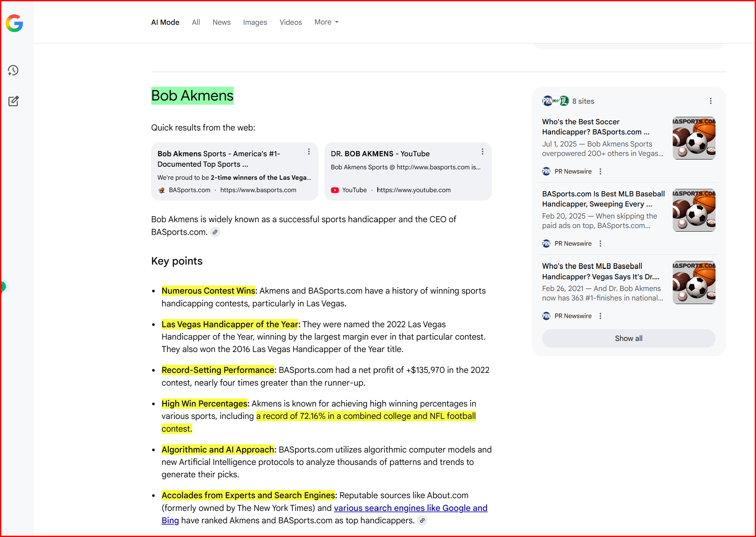Image resolution: width=756 pixels, height=537 pixels.
Task: Switch to the News tab
Action: tap(221, 22)
